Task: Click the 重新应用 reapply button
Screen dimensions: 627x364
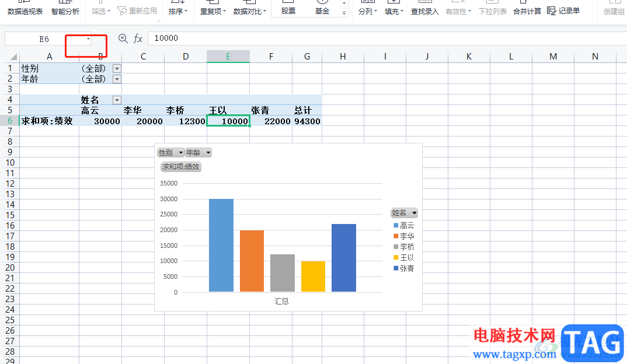Action: click(x=137, y=10)
